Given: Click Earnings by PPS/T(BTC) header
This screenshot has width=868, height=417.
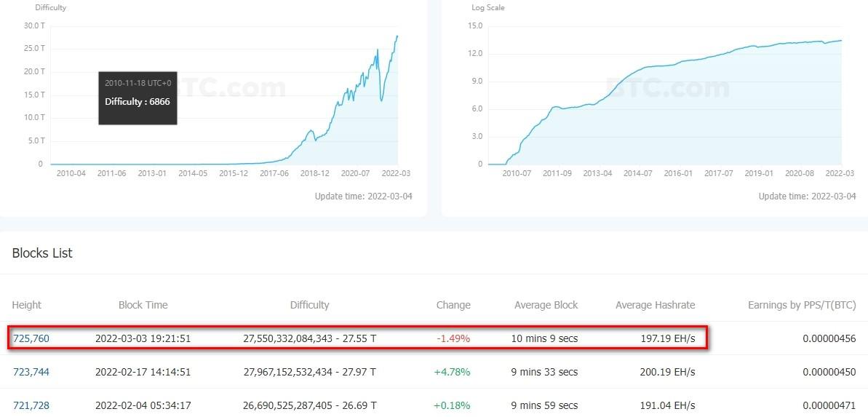Looking at the screenshot, I should (x=802, y=305).
